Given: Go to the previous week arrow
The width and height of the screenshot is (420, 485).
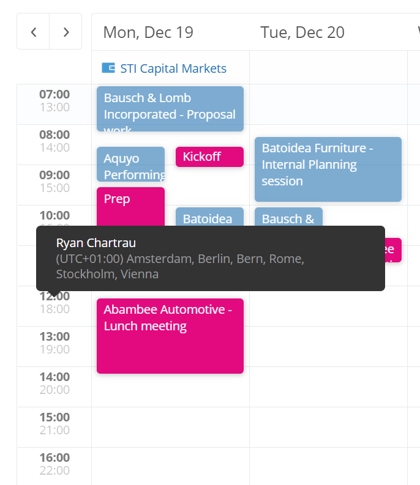Looking at the screenshot, I should point(33,32).
